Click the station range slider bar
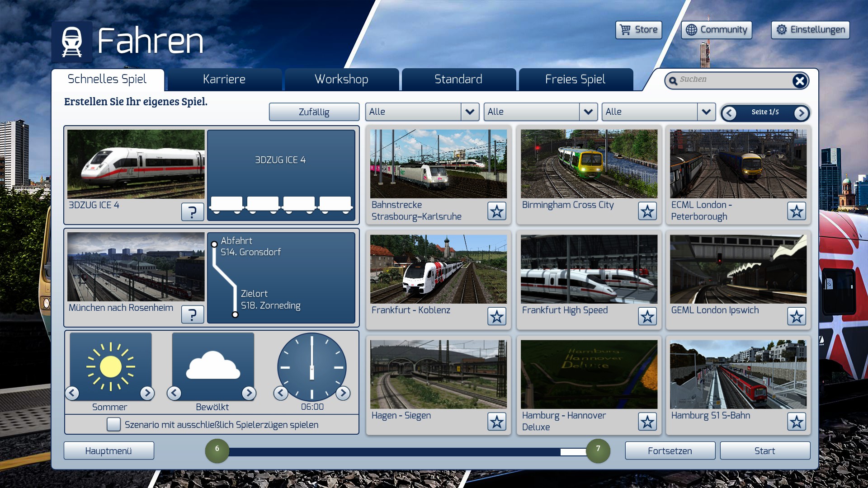The width and height of the screenshot is (868, 488). click(x=393, y=451)
